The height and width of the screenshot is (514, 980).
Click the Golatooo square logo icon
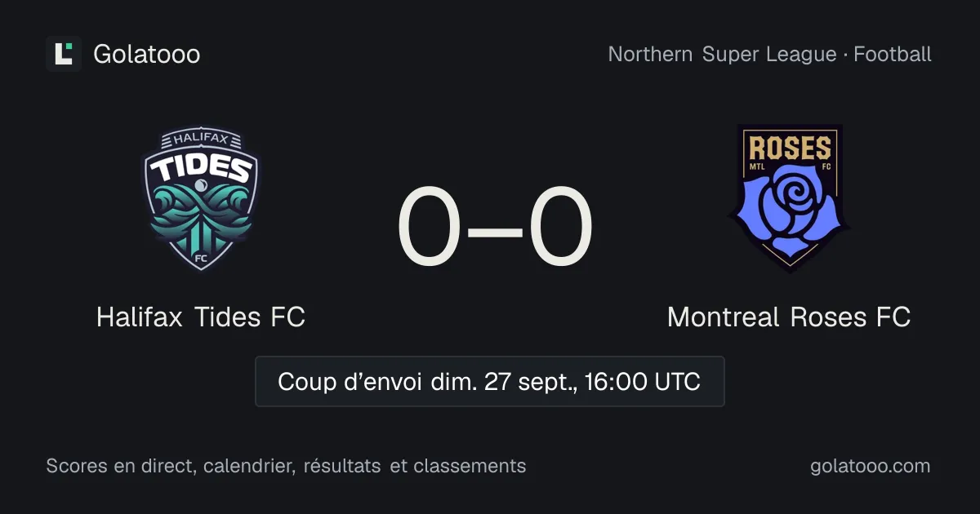(x=64, y=54)
